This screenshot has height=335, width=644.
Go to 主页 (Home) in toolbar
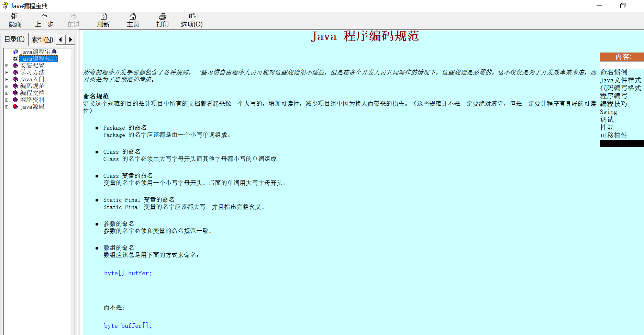(133, 20)
